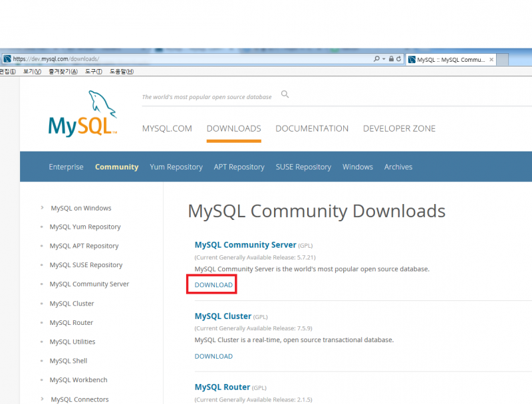The height and width of the screenshot is (404, 532).
Task: Click the address bar search magnifier icon
Action: pos(376,59)
